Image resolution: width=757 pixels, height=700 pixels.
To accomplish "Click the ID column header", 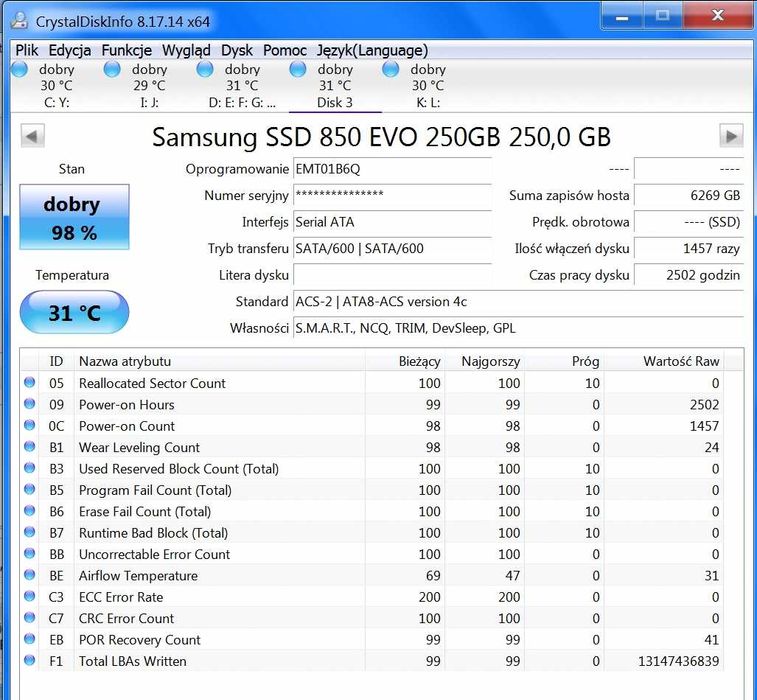I will point(56,361).
